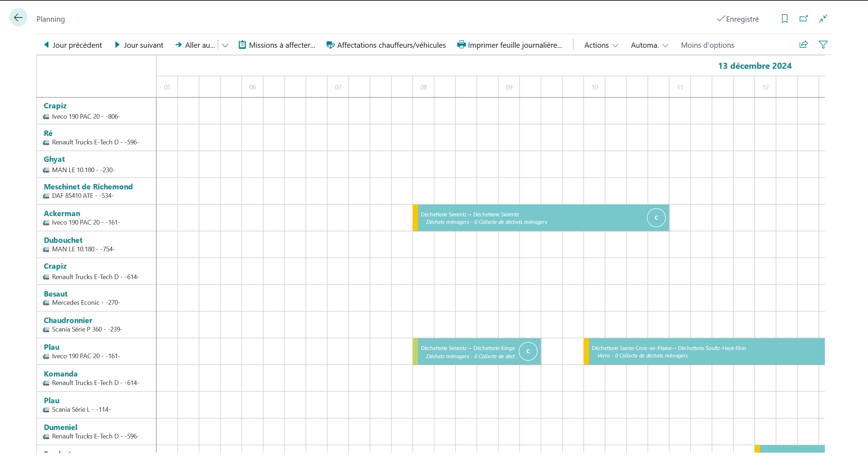Click truck icon beside MAN LE 10.180 -754-
This screenshot has height=473, width=868.
point(46,249)
